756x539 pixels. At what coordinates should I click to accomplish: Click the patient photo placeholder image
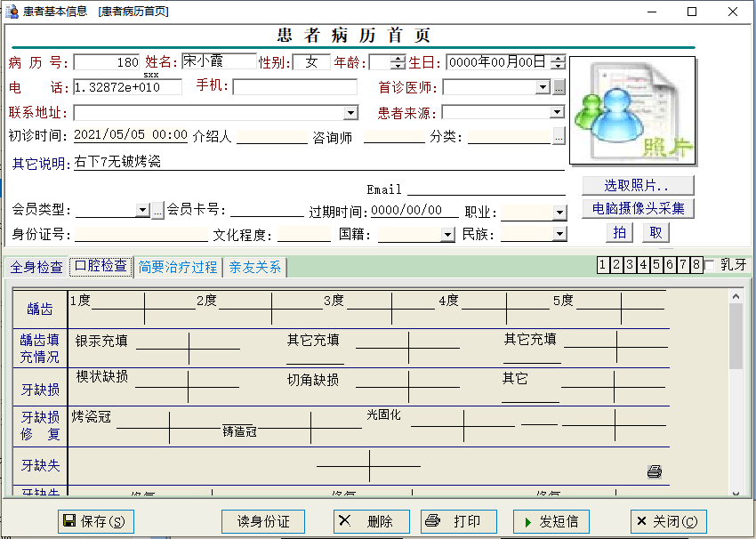pyautogui.click(x=632, y=110)
